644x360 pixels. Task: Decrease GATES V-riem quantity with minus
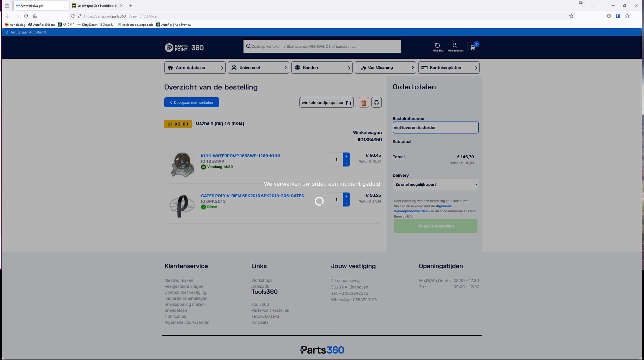click(x=346, y=203)
